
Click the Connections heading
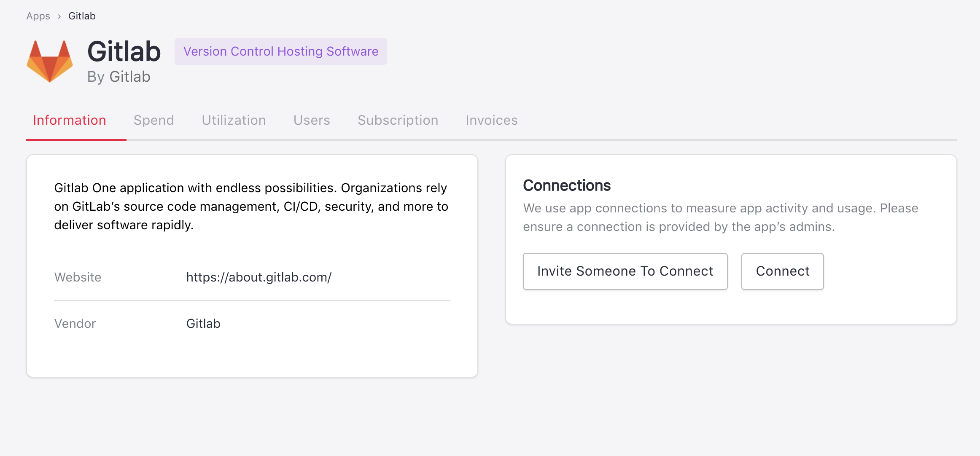(567, 186)
